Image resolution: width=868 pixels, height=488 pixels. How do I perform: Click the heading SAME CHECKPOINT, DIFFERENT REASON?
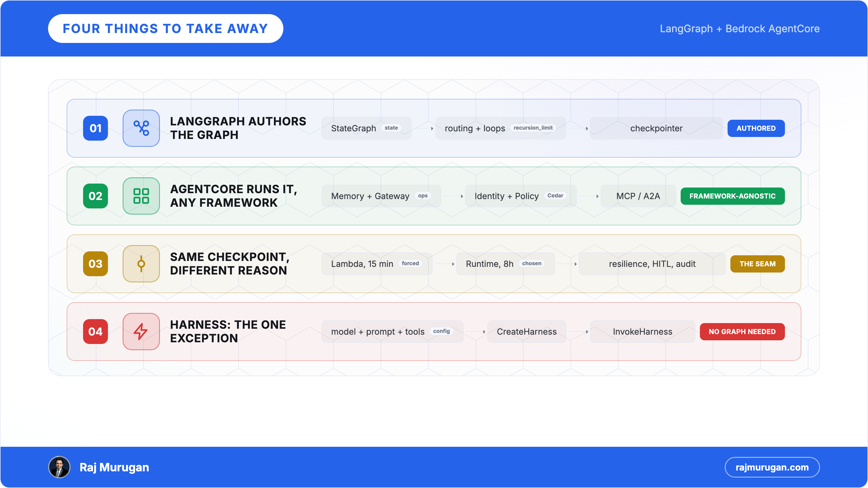[229, 263]
